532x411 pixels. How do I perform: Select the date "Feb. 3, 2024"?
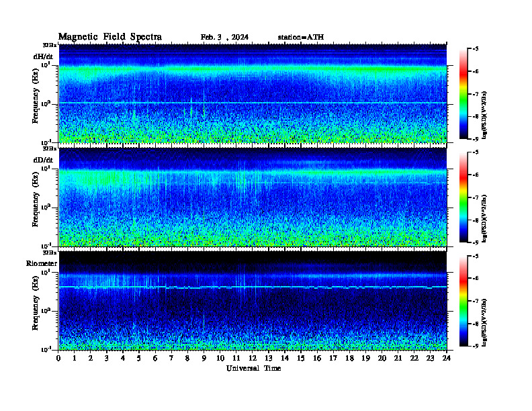tap(224, 37)
